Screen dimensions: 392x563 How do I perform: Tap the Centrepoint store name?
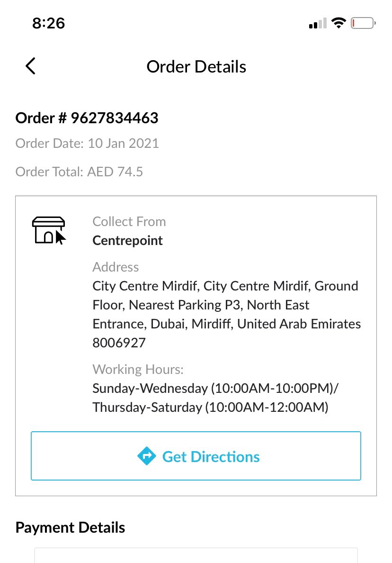(128, 240)
